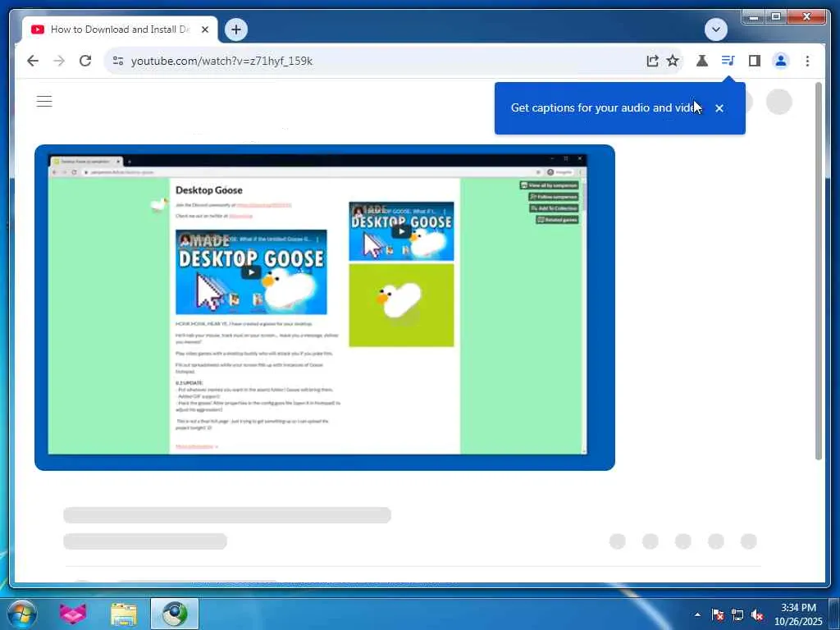Click the Desktop Goose video player
Viewport: 840px width, 630px height.
point(325,308)
